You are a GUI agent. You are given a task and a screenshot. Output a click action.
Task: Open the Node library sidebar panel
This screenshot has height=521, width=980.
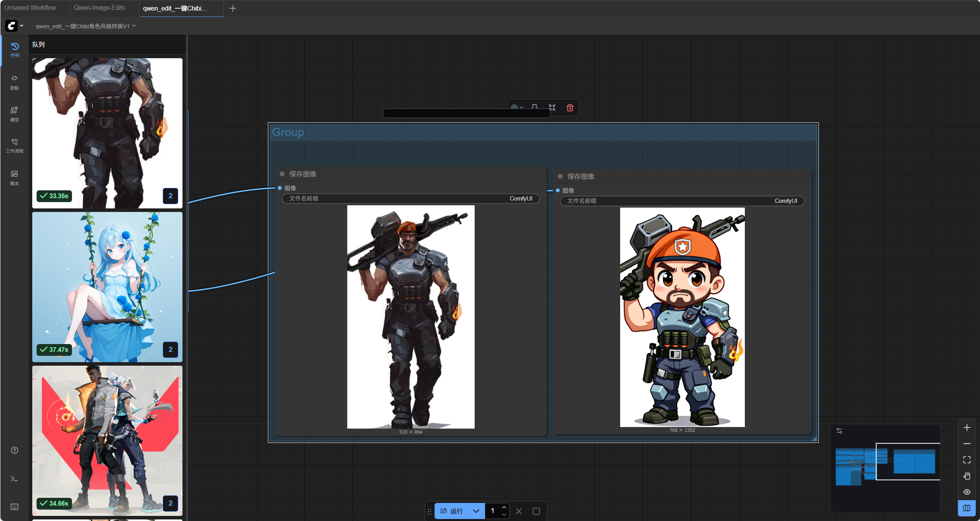point(15,82)
